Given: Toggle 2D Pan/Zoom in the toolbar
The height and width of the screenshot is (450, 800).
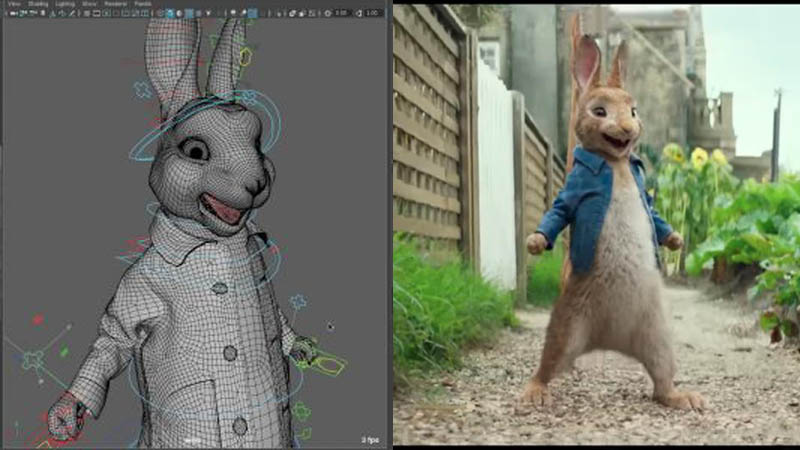Looking at the screenshot, I should (x=62, y=13).
